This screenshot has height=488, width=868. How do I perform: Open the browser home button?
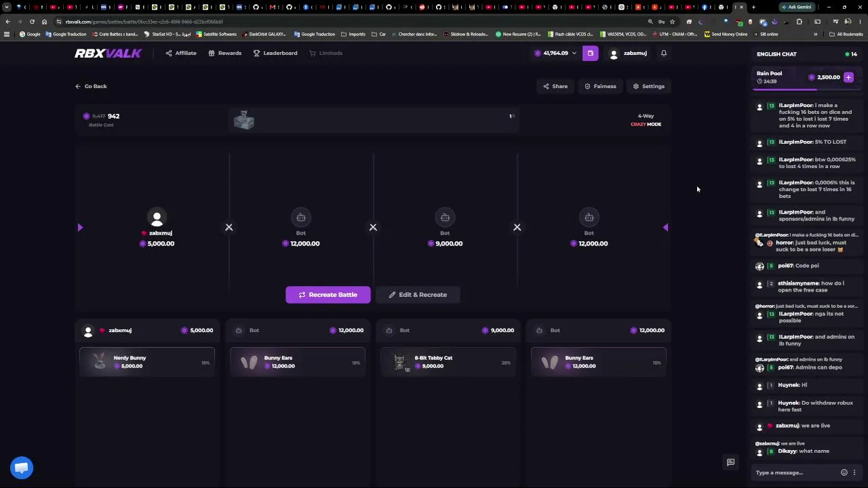pos(44,22)
